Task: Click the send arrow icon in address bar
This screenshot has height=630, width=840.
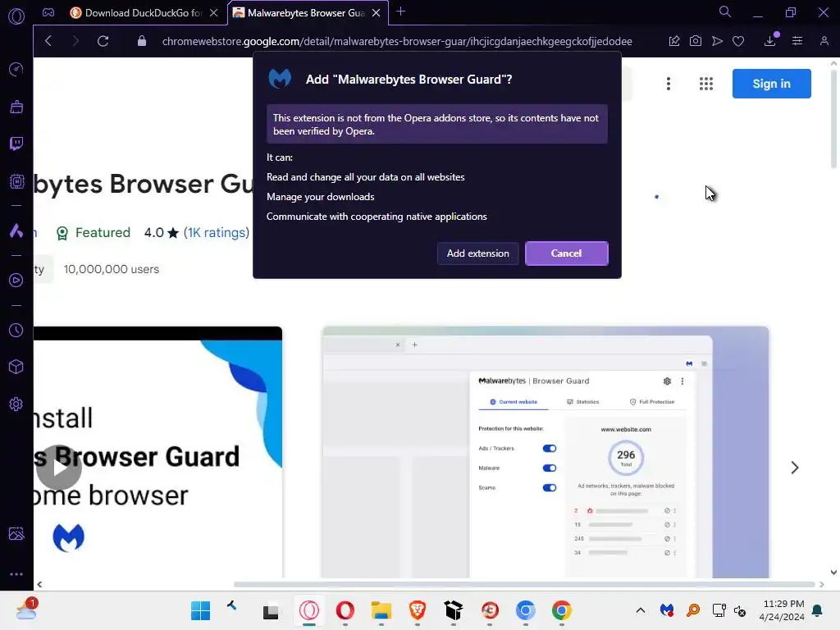Action: 717,41
